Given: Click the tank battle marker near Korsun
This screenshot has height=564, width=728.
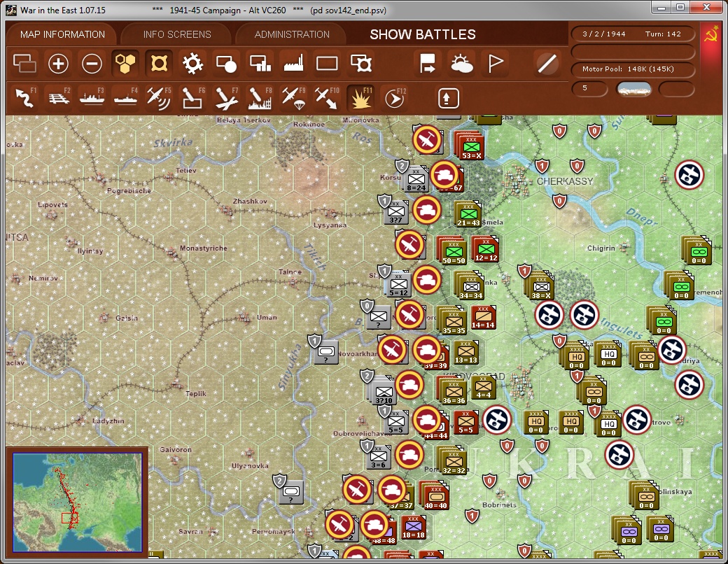Looking at the screenshot, I should point(444,175).
